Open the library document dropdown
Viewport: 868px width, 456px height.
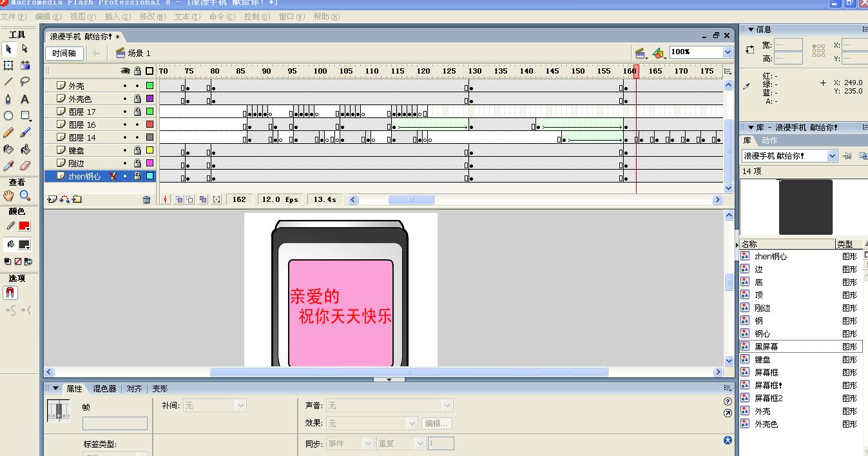(832, 155)
